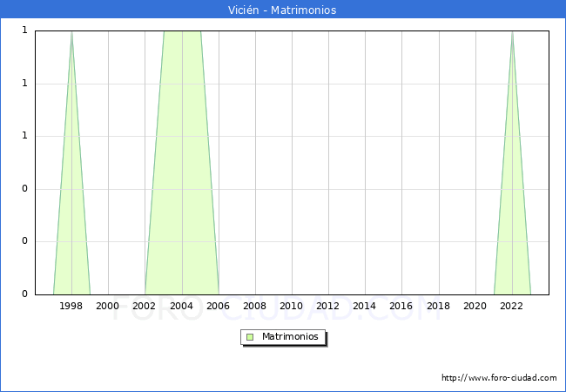Select the 2006 x-axis label
566x392 pixels.
[x=218, y=306]
